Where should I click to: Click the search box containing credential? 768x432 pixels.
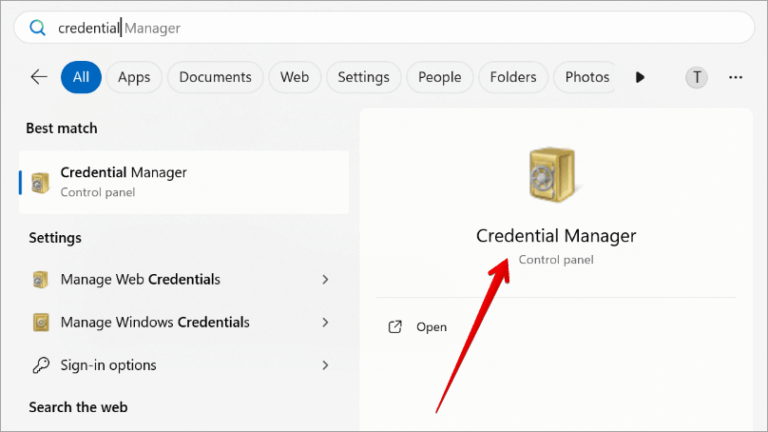pyautogui.click(x=384, y=28)
